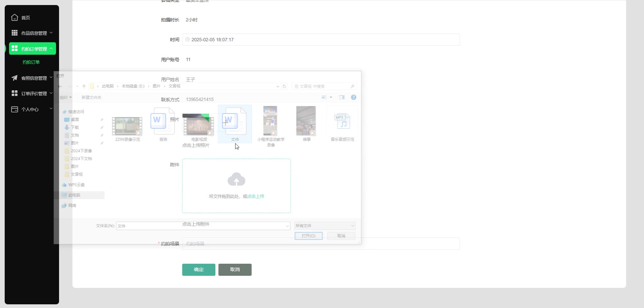The width and height of the screenshot is (644, 308).
Task: Select WPS云盘 in the dialog tree
Action: 76,185
